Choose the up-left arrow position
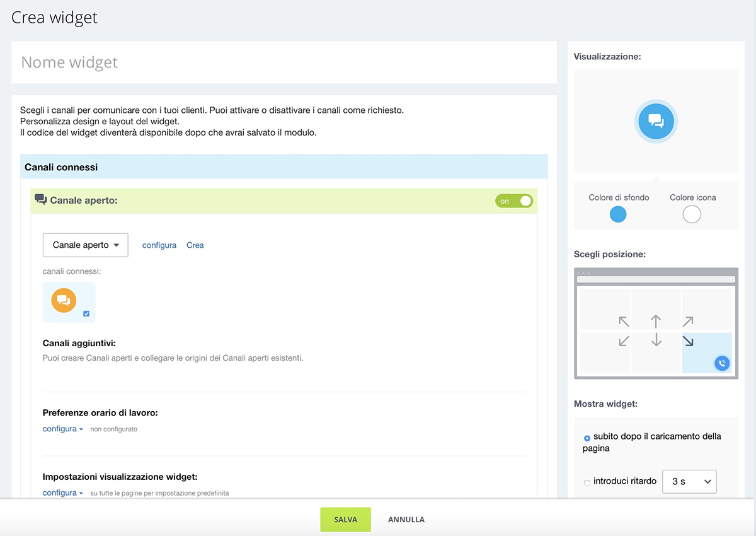Screen dimensions: 756x536 tap(624, 322)
